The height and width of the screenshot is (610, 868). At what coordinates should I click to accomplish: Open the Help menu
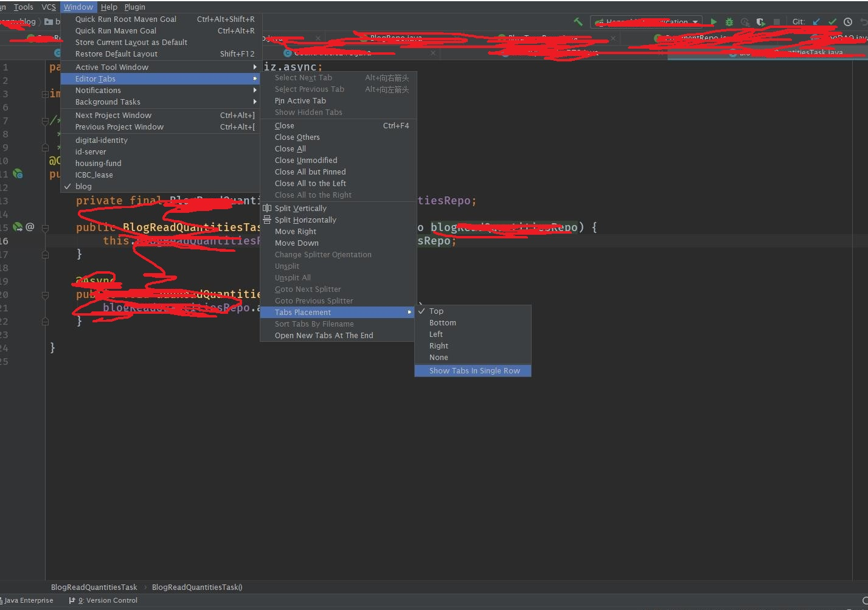coord(109,7)
